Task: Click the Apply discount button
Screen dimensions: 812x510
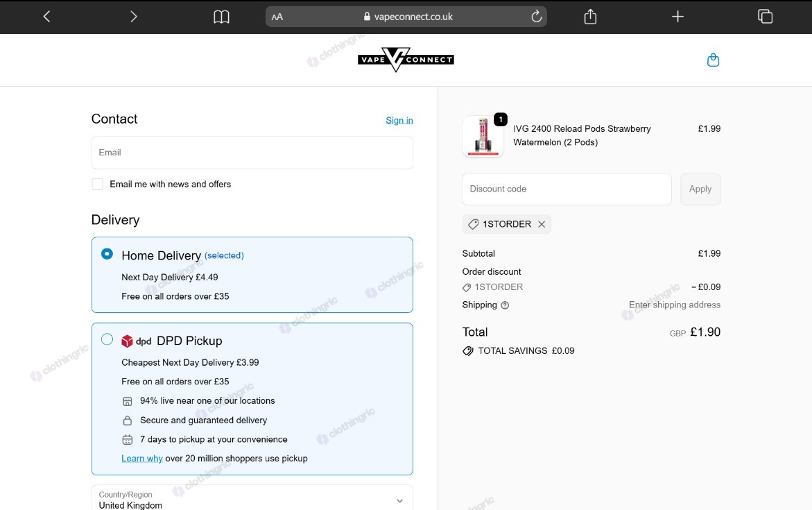Action: tap(700, 189)
